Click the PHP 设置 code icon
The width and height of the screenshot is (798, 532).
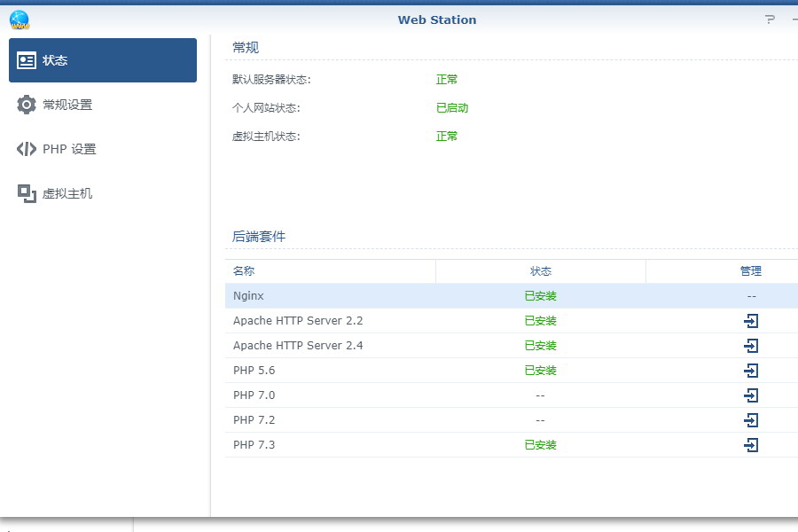(x=27, y=148)
